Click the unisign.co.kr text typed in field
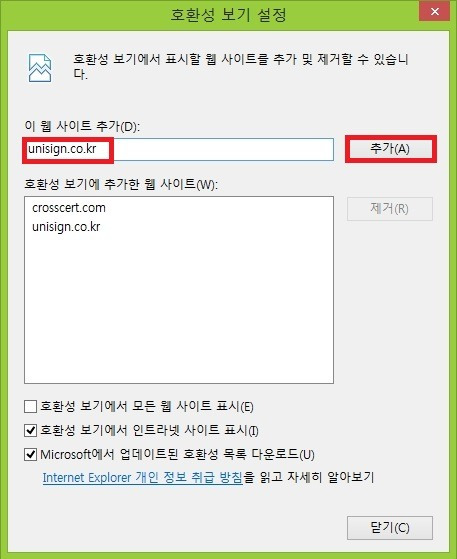Image resolution: width=457 pixels, height=559 pixels. pos(62,149)
